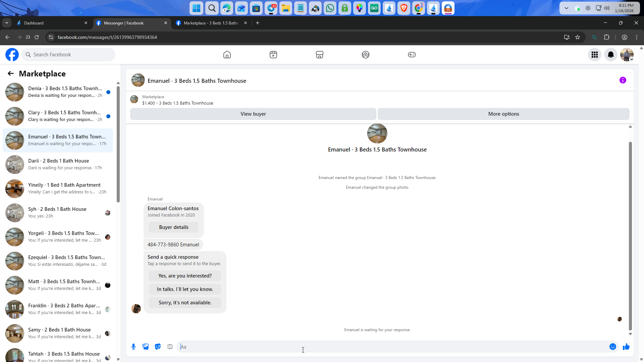Click the View buyer button

tap(253, 114)
